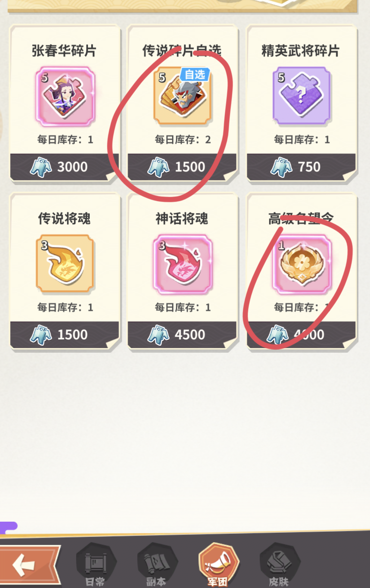
Task: Tap the 4500 price bar for 神话将魂
Action: [x=183, y=335]
